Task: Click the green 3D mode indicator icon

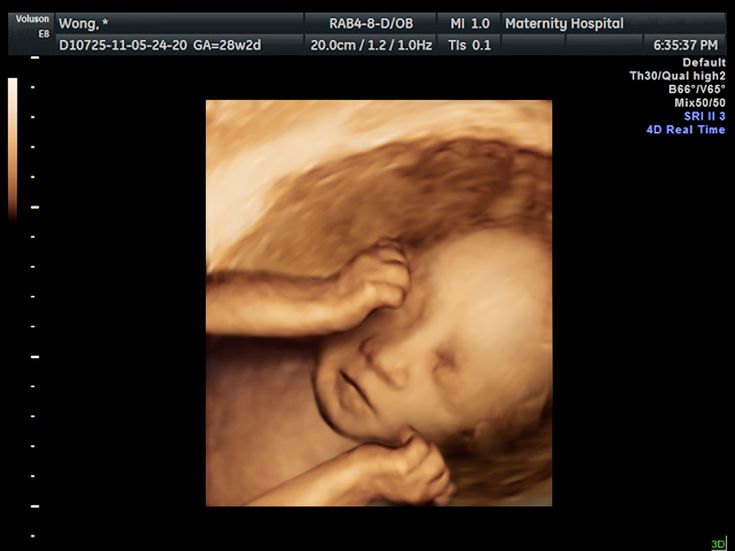Action: pos(718,544)
